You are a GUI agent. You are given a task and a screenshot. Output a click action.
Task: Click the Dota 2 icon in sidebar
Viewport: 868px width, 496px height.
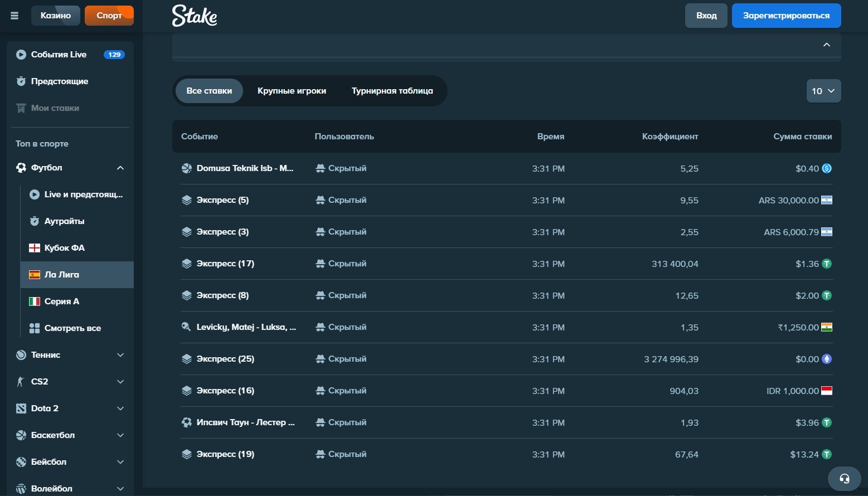point(21,409)
